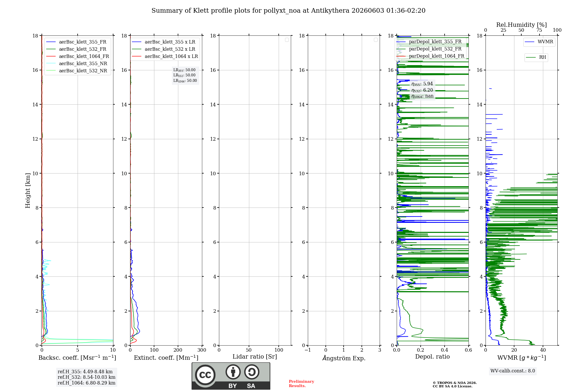The height and width of the screenshot is (392, 577).
Task: Select aerBsc_klett_355 x LR legend entry
Action: pos(164,42)
